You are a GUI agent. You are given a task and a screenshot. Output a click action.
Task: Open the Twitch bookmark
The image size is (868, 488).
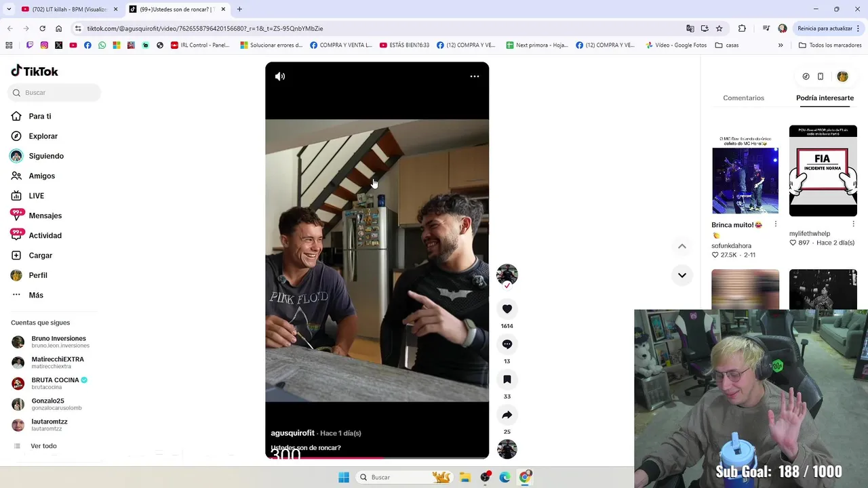[30, 45]
